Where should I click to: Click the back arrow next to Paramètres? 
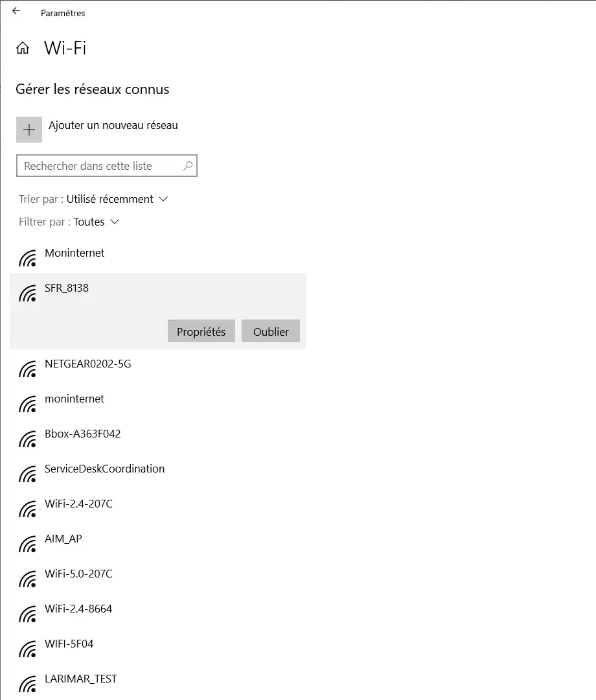tap(16, 11)
